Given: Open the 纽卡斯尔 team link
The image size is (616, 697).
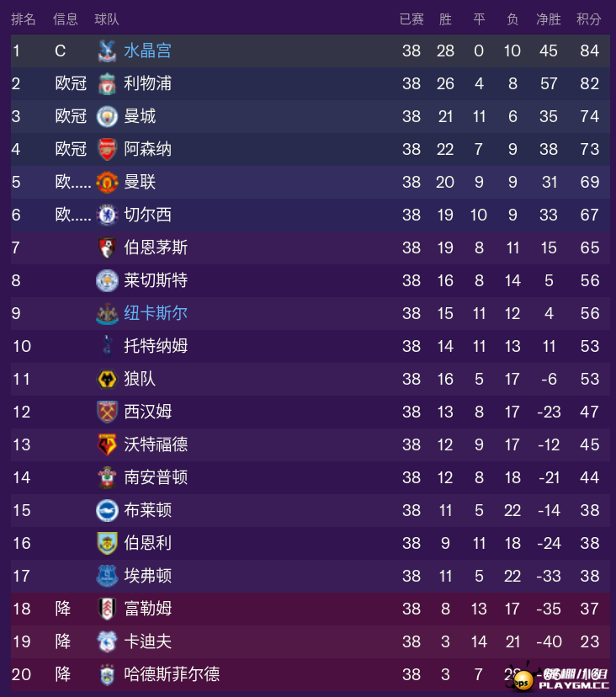Looking at the screenshot, I should point(156,313).
